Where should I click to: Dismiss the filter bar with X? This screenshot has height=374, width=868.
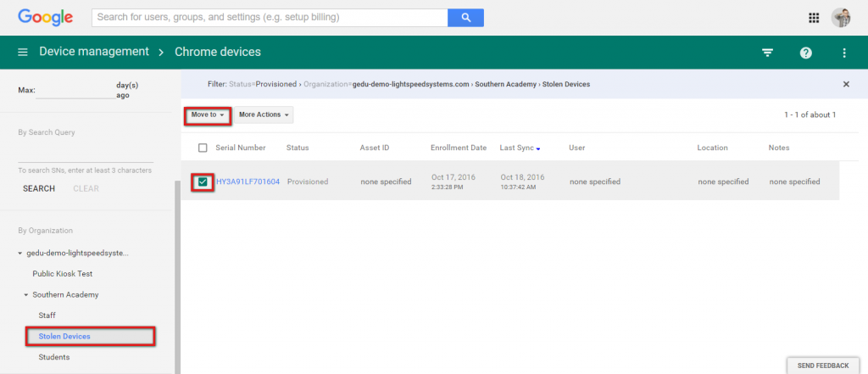pos(846,84)
